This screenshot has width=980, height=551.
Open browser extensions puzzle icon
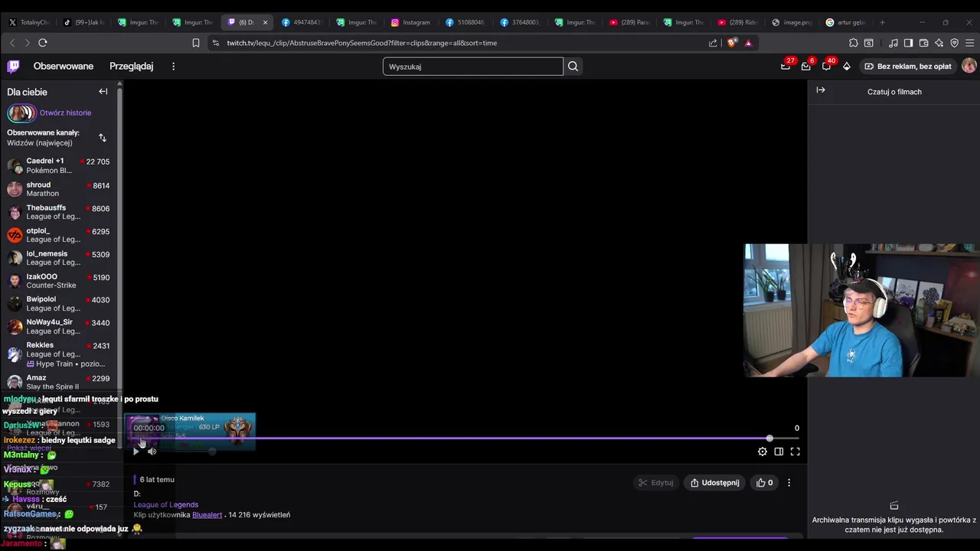(x=854, y=43)
